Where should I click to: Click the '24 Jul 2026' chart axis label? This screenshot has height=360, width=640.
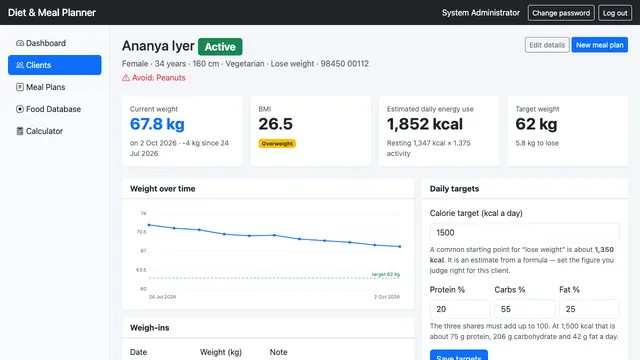162,297
